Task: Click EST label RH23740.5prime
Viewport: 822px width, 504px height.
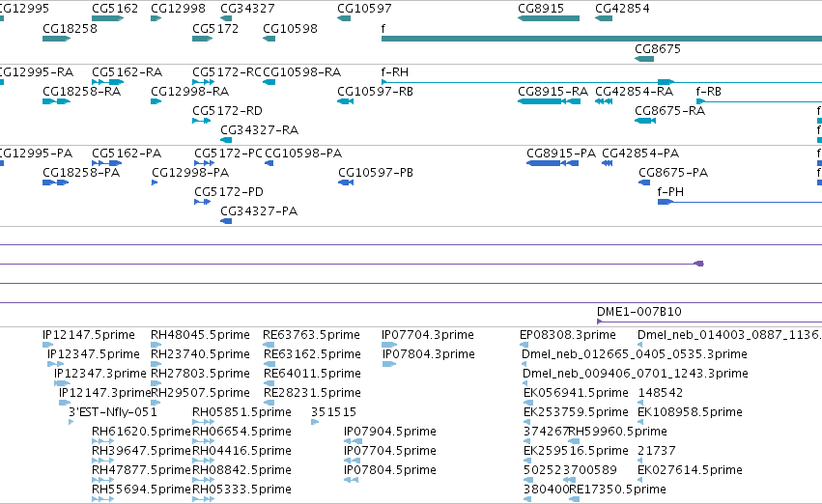Action: click(200, 354)
